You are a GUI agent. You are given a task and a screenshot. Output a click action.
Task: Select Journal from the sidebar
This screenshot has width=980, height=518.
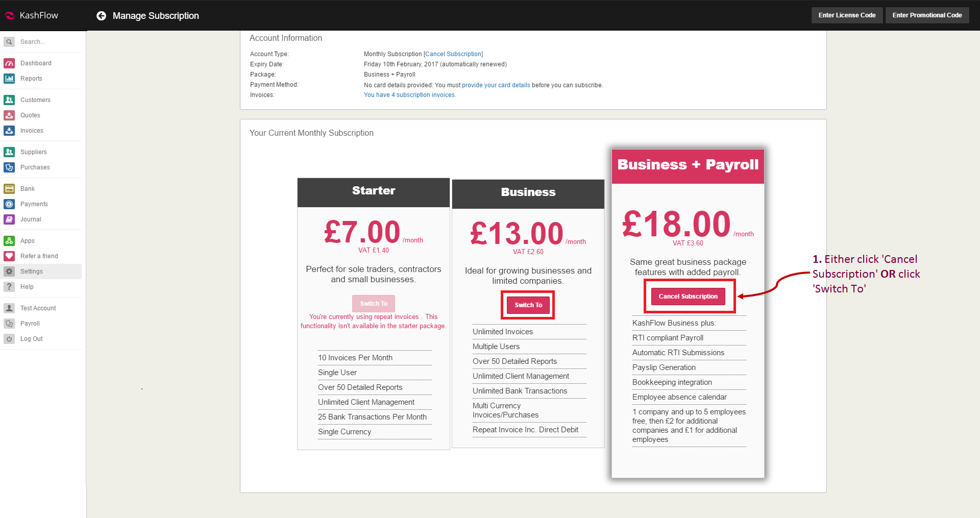31,219
